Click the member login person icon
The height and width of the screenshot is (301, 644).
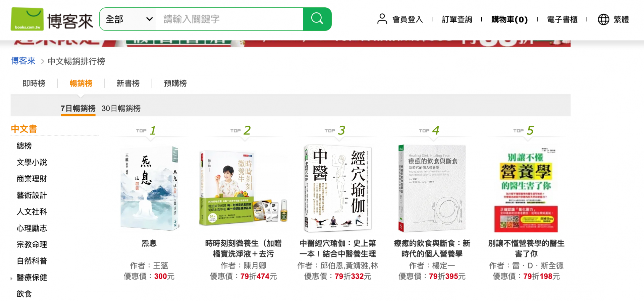[382, 19]
